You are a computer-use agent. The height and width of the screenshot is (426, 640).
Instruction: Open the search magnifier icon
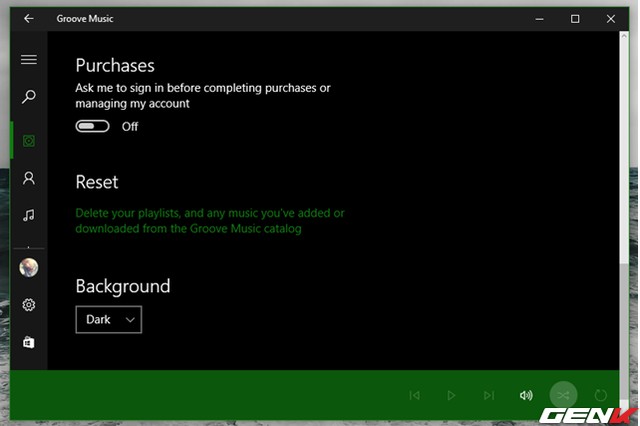tap(29, 97)
